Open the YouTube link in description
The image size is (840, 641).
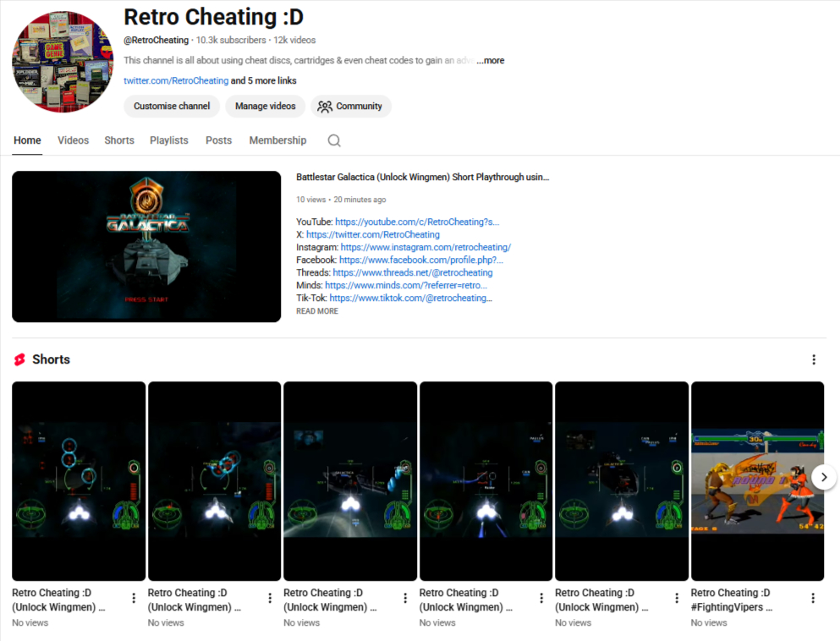click(x=417, y=222)
